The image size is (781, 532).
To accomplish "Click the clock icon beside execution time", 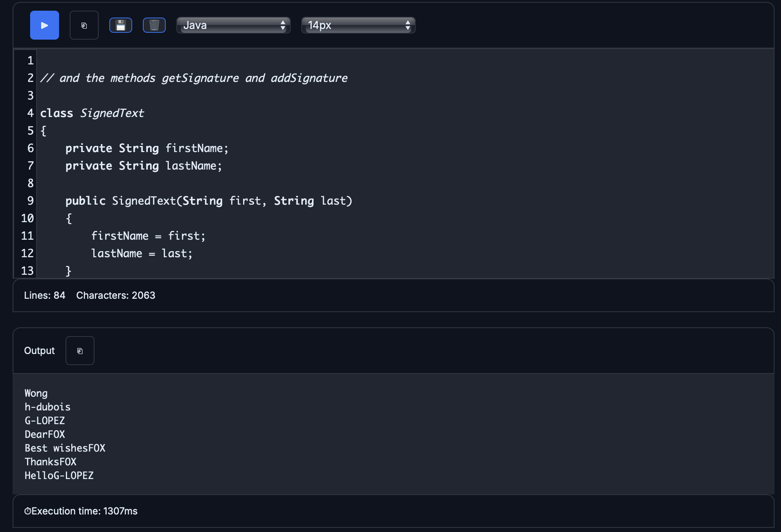I will pos(27,511).
